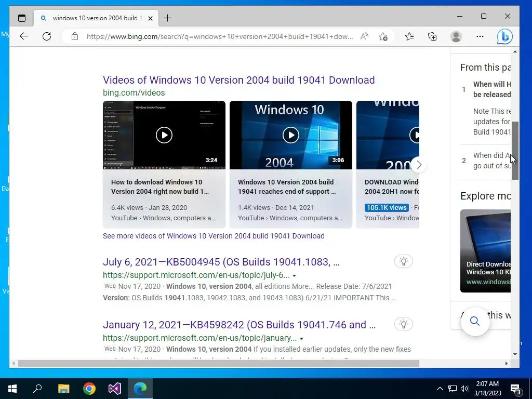
Task: Open the Collections icon
Action: point(432,36)
